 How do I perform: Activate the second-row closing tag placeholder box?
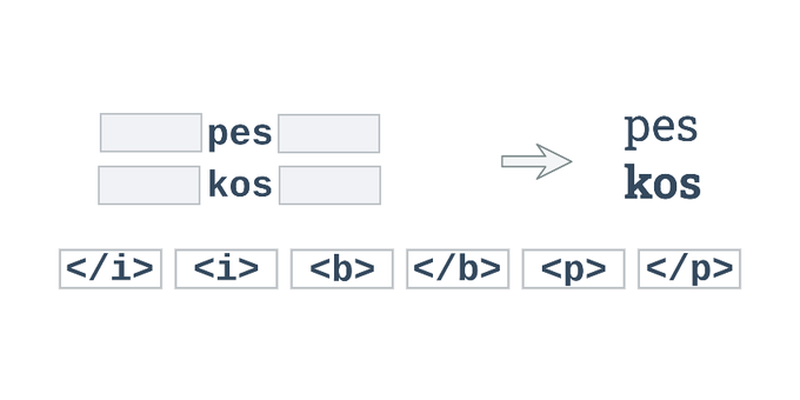pyautogui.click(x=330, y=185)
